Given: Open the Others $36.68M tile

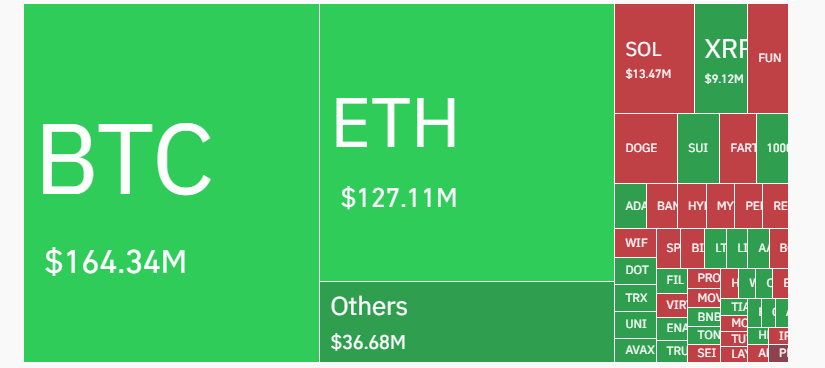Looking at the screenshot, I should click(467, 322).
